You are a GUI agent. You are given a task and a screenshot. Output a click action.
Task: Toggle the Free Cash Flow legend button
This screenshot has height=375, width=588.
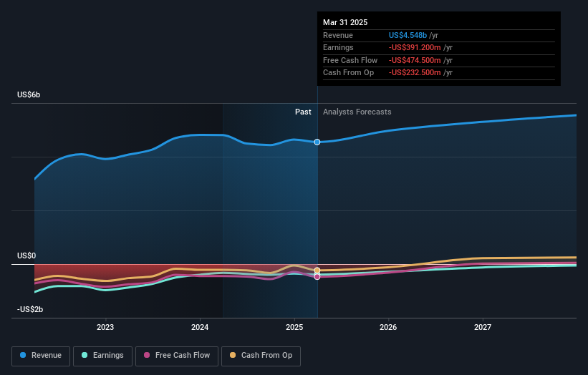tap(177, 356)
